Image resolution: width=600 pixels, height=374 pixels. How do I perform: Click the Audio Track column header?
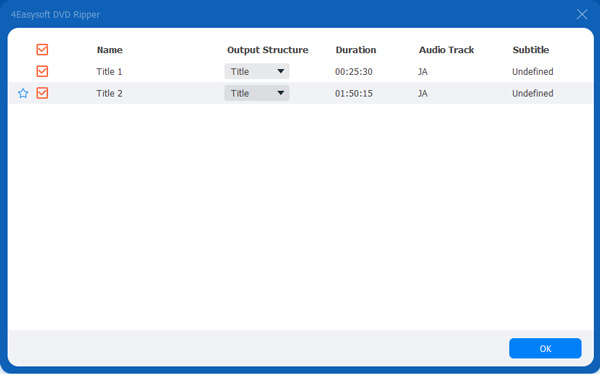coord(446,50)
